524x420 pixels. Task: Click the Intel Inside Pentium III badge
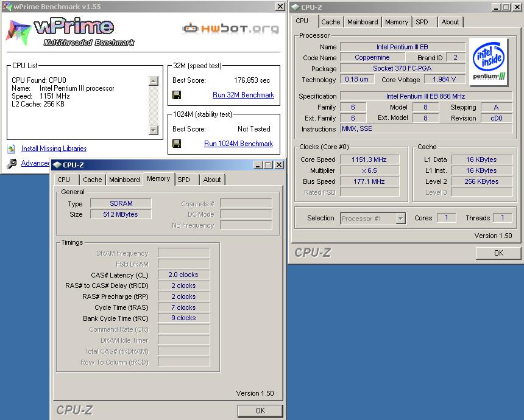489,62
